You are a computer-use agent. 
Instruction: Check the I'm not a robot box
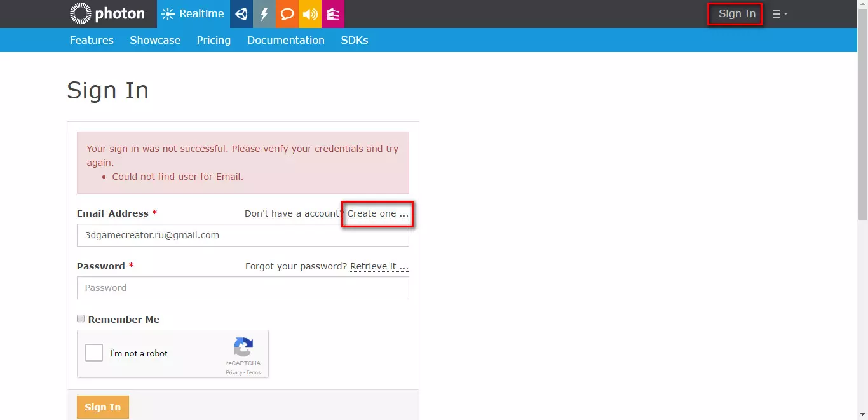tap(94, 353)
